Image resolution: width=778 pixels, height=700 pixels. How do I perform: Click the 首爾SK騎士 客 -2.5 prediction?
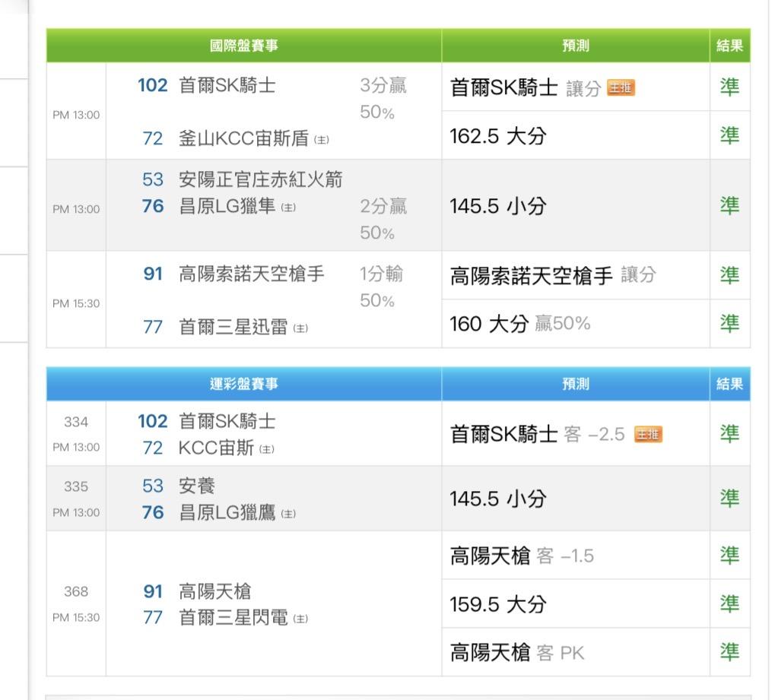[x=538, y=434]
